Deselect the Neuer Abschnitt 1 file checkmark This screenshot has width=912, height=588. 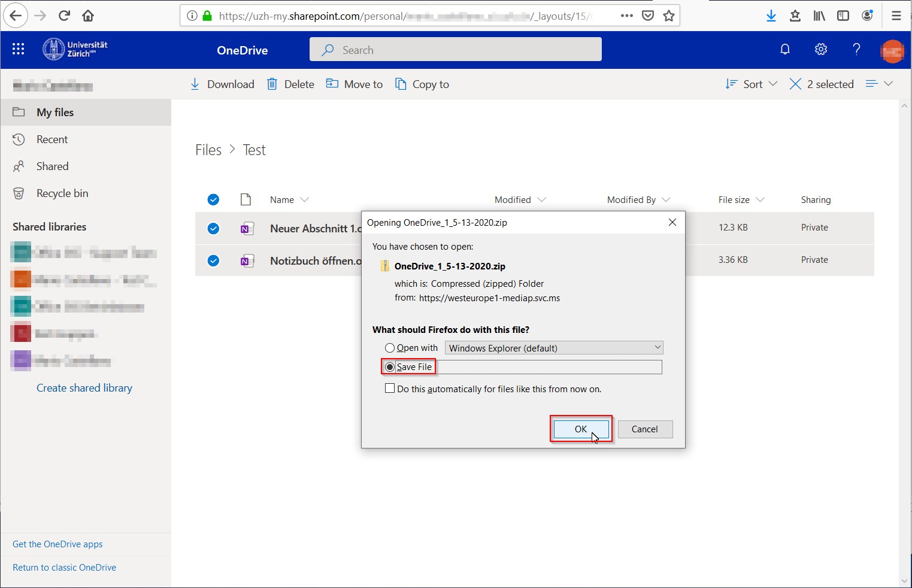click(x=213, y=228)
